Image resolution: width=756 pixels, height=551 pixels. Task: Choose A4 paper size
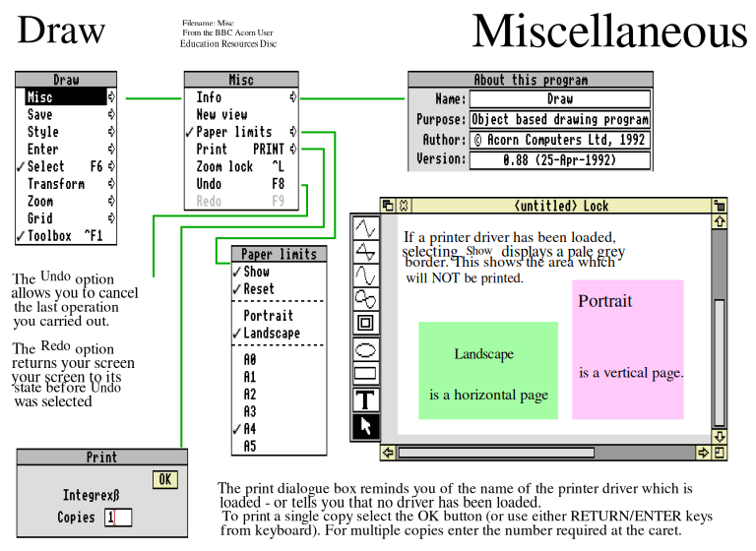pyautogui.click(x=280, y=429)
